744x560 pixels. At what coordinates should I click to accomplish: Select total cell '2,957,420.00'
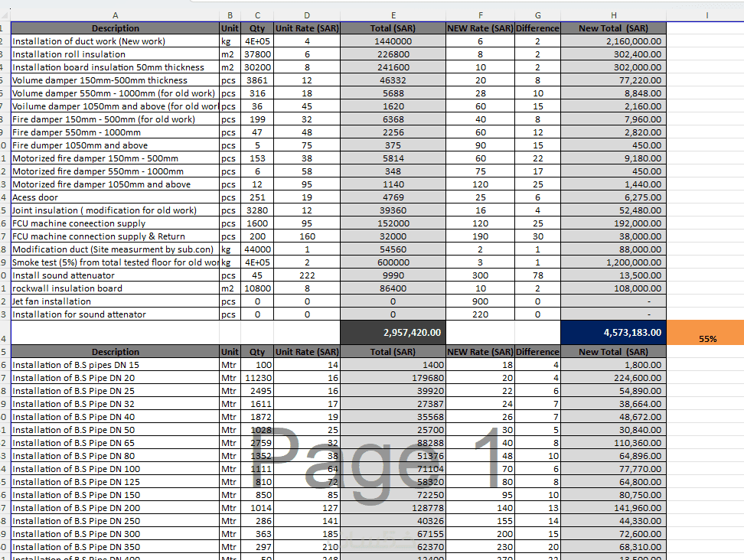(x=393, y=332)
